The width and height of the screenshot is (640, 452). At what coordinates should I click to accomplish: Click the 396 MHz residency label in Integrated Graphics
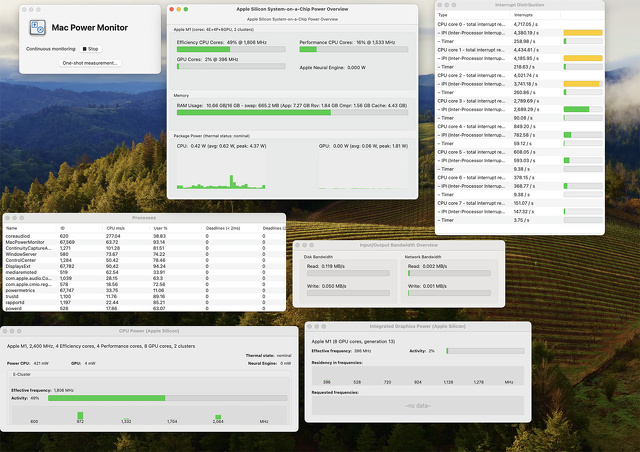327,382
